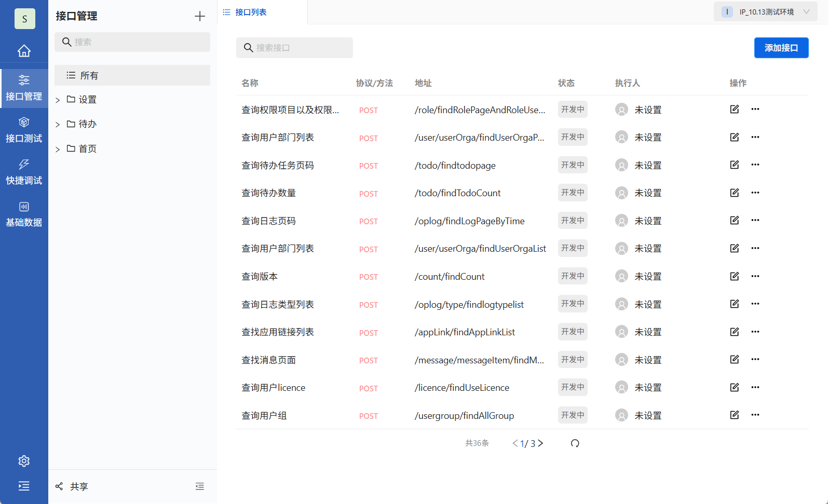Click the /todo/findTodoCount address
This screenshot has width=828, height=504.
tap(457, 193)
